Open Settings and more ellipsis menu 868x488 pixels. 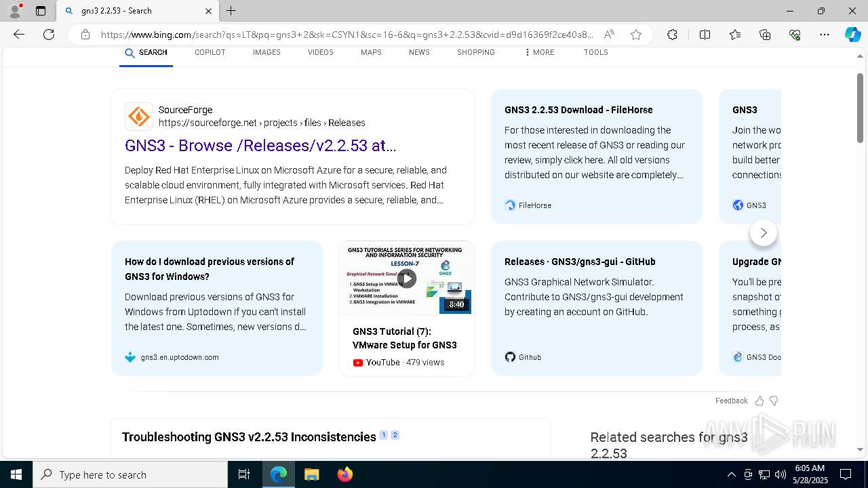click(x=825, y=35)
